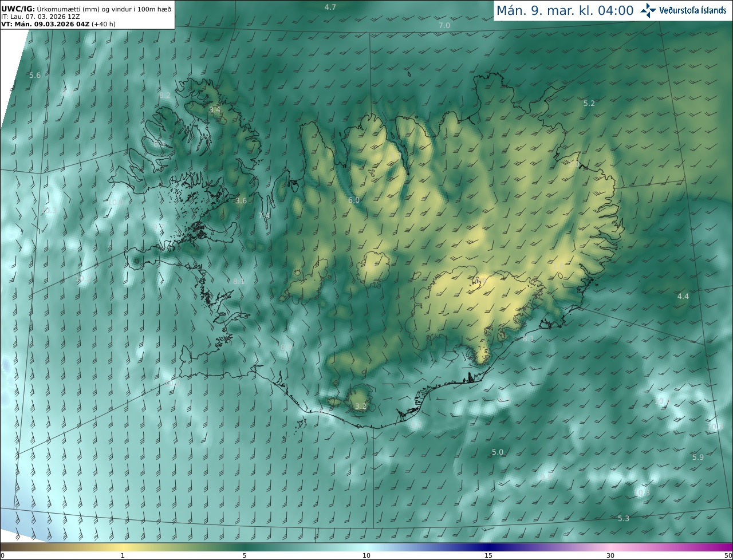Image resolution: width=733 pixels, height=560 pixels.
Task: Click the colorbar tick label 10
Action: point(366,555)
